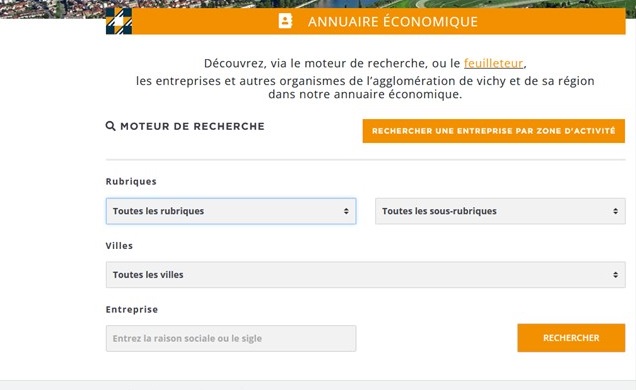Click the Moteur de recherche heading
The image size is (636, 390).
pos(192,126)
